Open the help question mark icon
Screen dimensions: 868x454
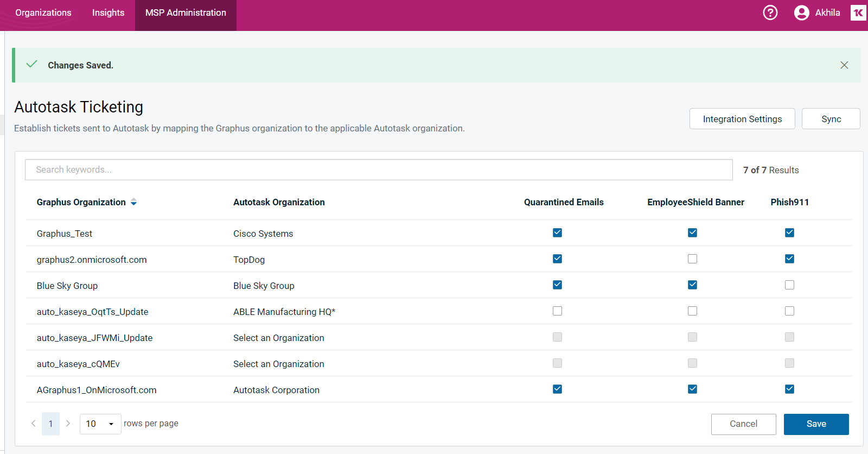[770, 12]
